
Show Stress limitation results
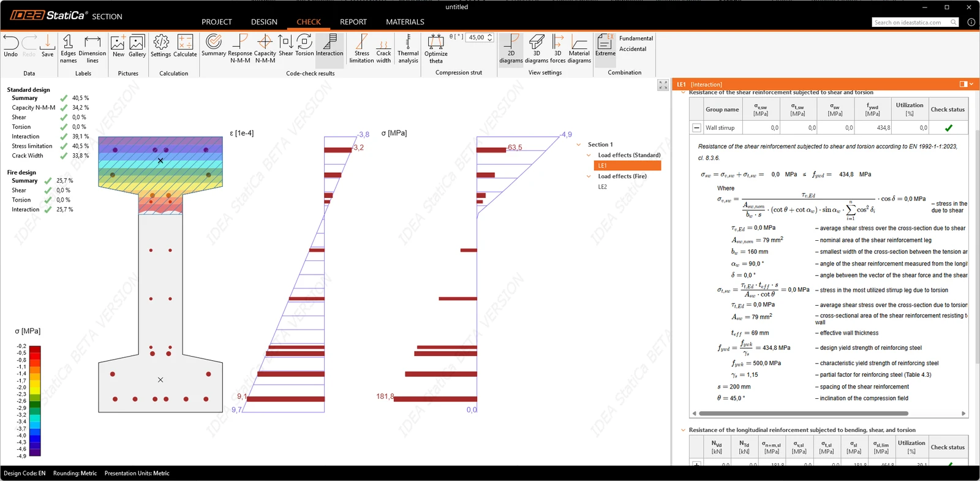[362, 48]
